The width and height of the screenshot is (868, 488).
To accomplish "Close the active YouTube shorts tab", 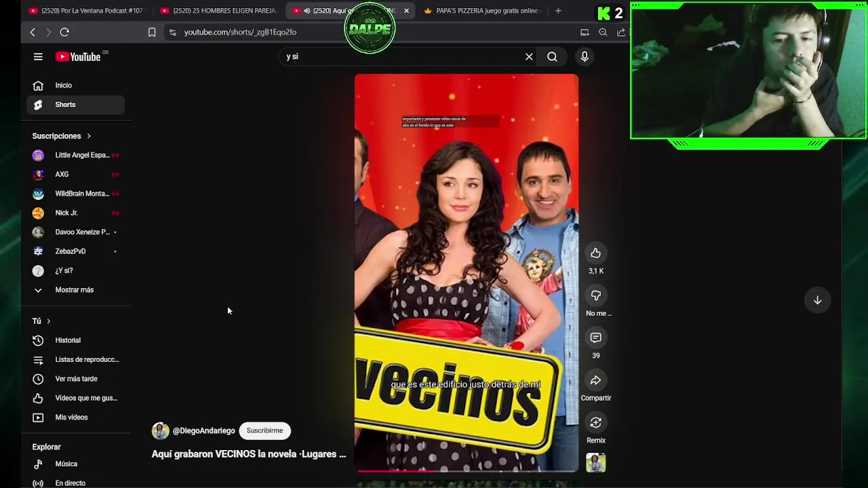I will (x=406, y=11).
